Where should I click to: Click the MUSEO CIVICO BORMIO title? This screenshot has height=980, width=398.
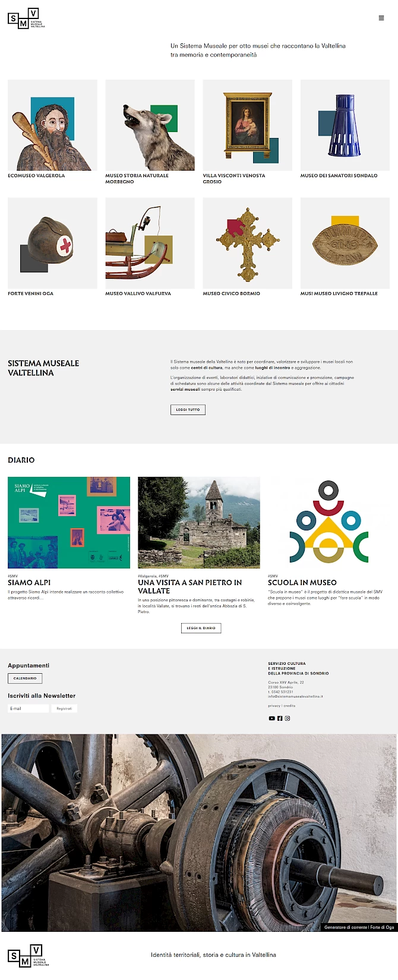(231, 293)
